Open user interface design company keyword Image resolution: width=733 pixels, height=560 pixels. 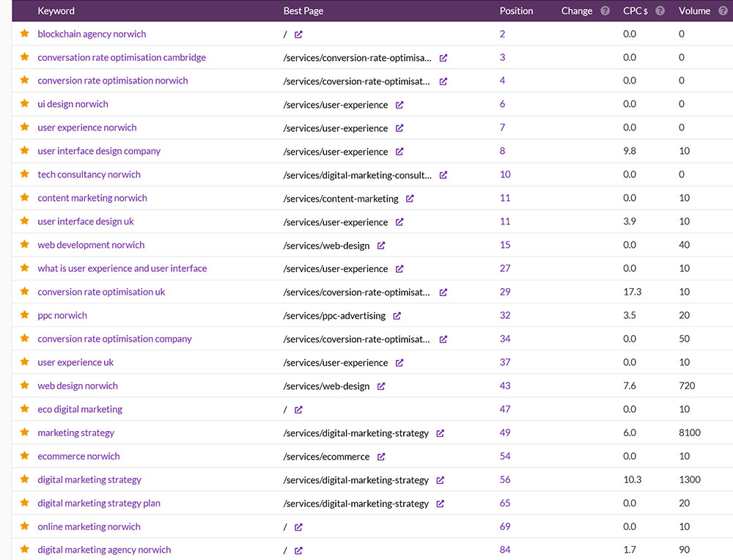[x=99, y=152]
